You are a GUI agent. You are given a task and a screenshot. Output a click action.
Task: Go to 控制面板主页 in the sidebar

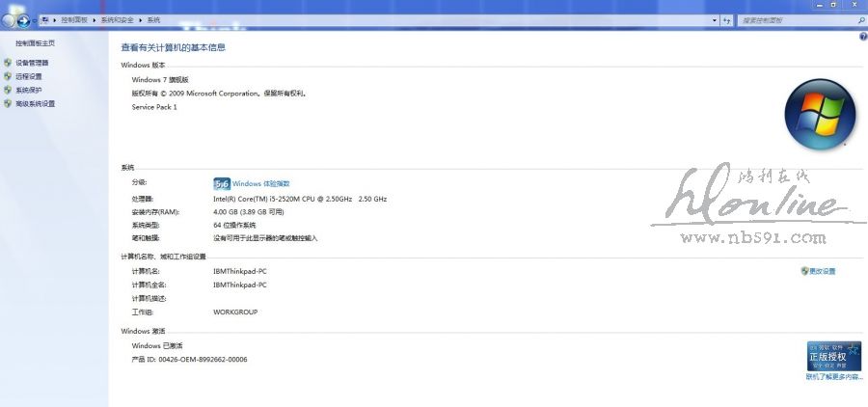[x=35, y=43]
